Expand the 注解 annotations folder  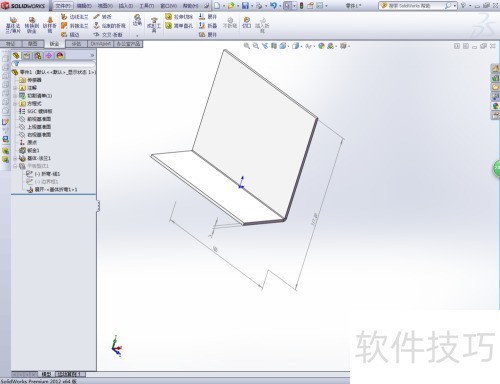click(x=15, y=88)
